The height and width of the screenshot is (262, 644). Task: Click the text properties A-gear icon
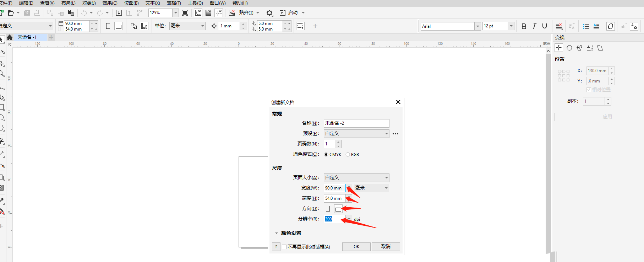click(x=634, y=26)
